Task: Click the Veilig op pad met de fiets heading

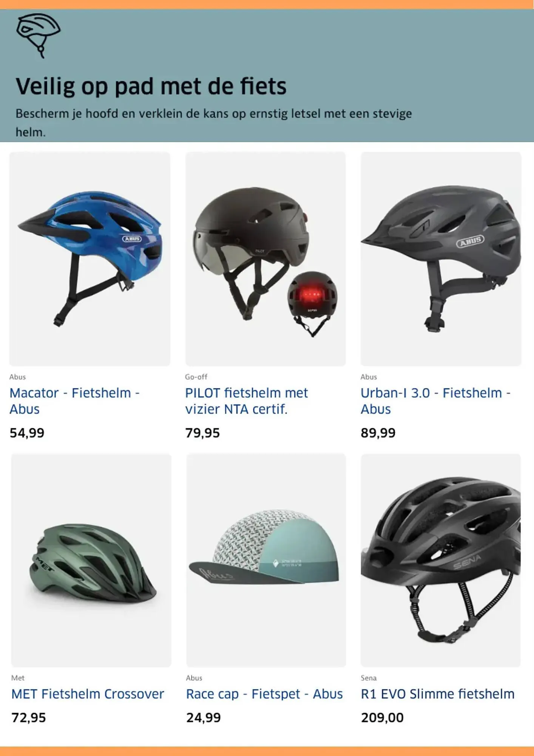Action: coord(151,87)
